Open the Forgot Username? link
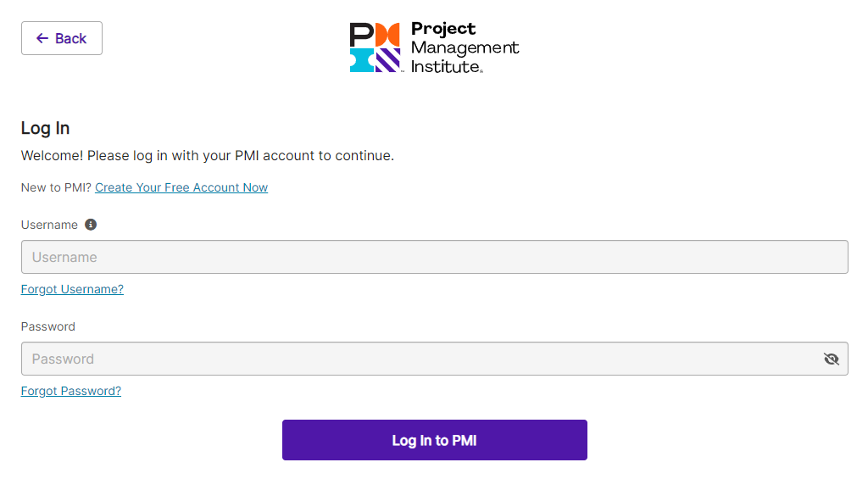The height and width of the screenshot is (479, 868). click(x=72, y=289)
